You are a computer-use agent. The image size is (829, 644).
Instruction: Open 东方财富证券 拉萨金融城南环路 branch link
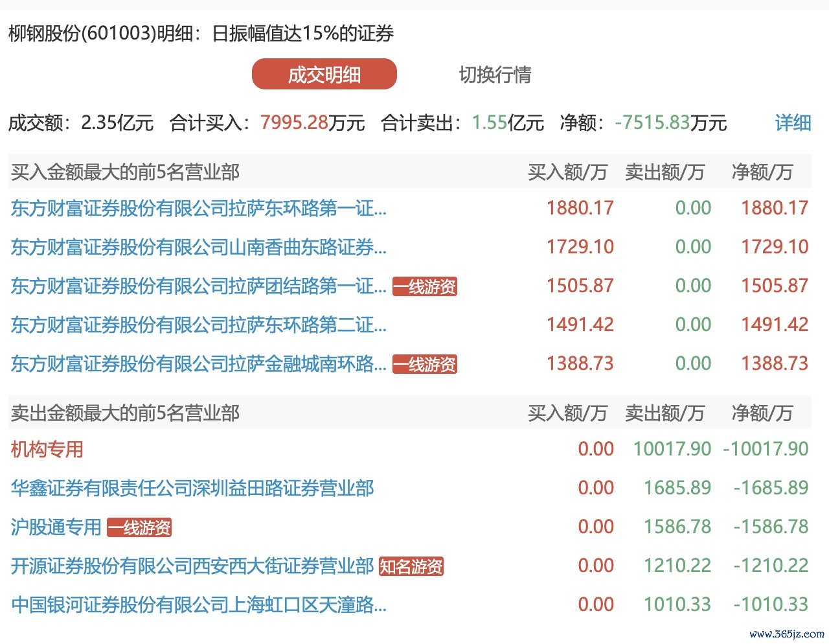pyautogui.click(x=198, y=363)
